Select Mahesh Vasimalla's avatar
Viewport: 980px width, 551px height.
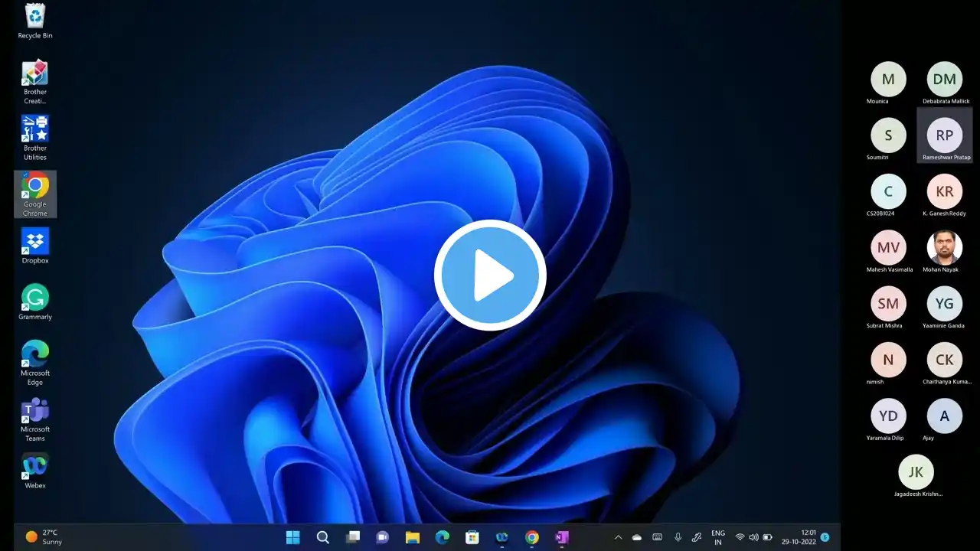(x=888, y=247)
